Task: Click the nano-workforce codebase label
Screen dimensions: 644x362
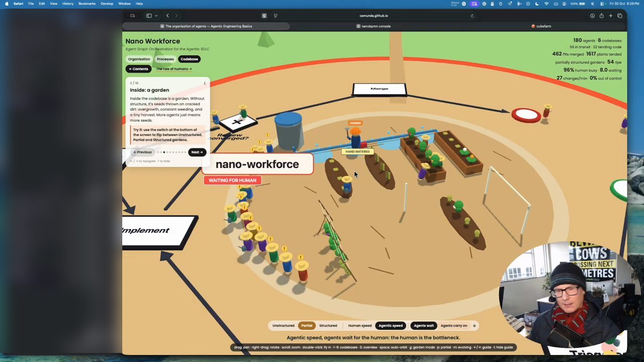Action: 257,164
